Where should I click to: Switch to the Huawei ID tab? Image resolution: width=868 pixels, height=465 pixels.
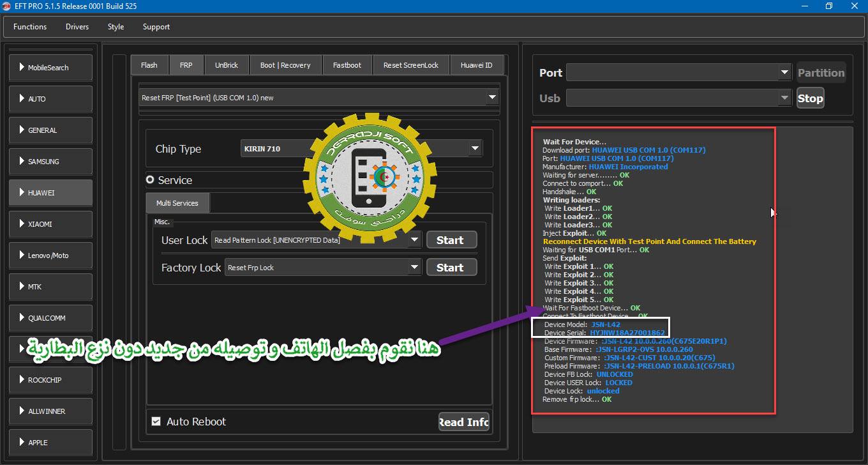(477, 65)
